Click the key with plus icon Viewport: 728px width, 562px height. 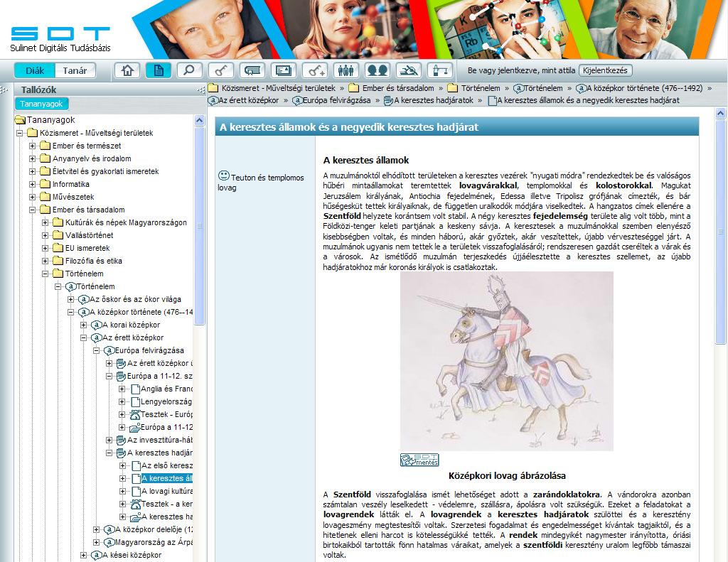pos(315,70)
